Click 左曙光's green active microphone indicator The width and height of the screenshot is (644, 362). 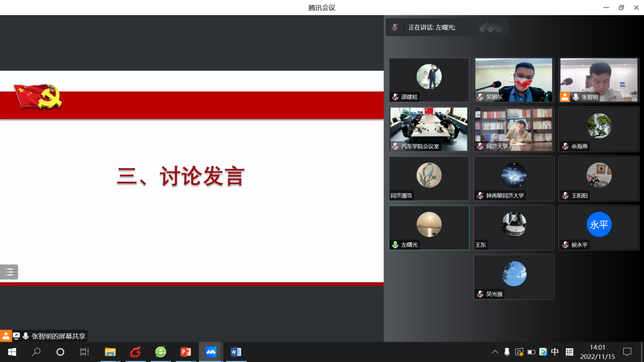coord(395,245)
